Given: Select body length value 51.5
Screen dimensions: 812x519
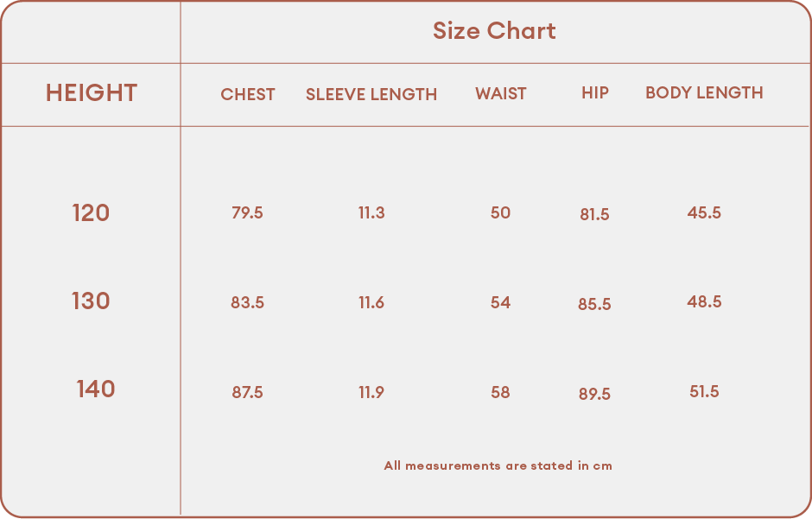Looking at the screenshot, I should click(x=704, y=391).
